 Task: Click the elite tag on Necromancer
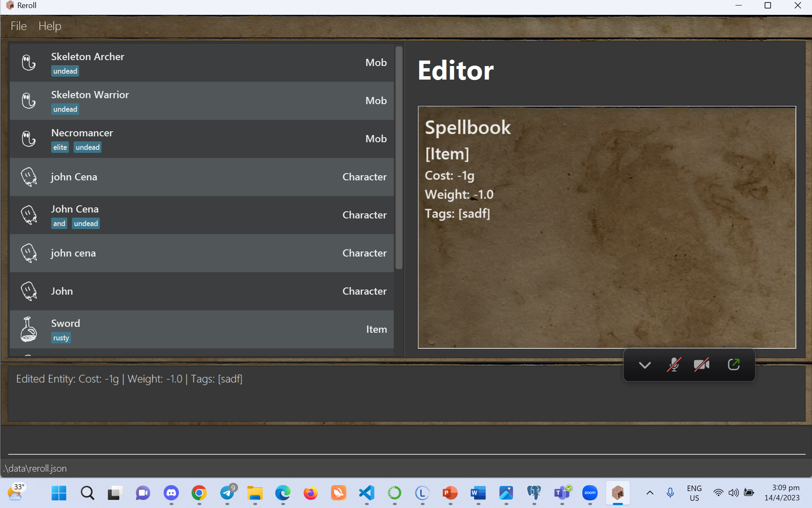pos(60,147)
